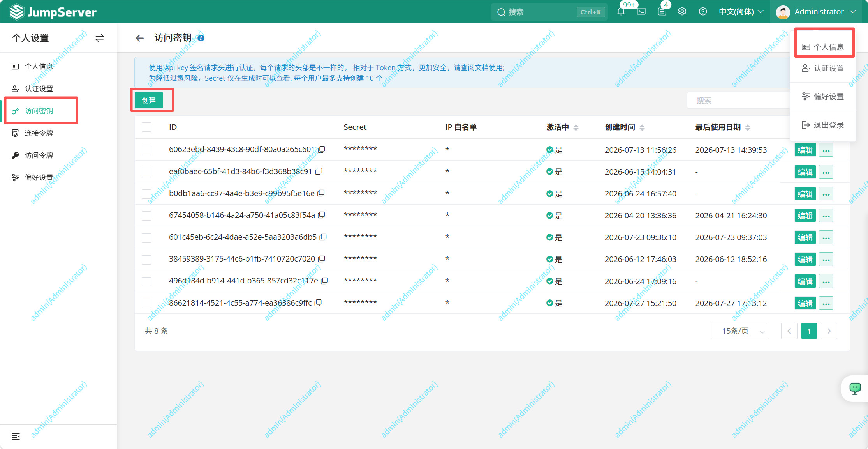Open the 中文(简体) language dropdown
Viewport: 868px width, 449px height.
click(741, 12)
